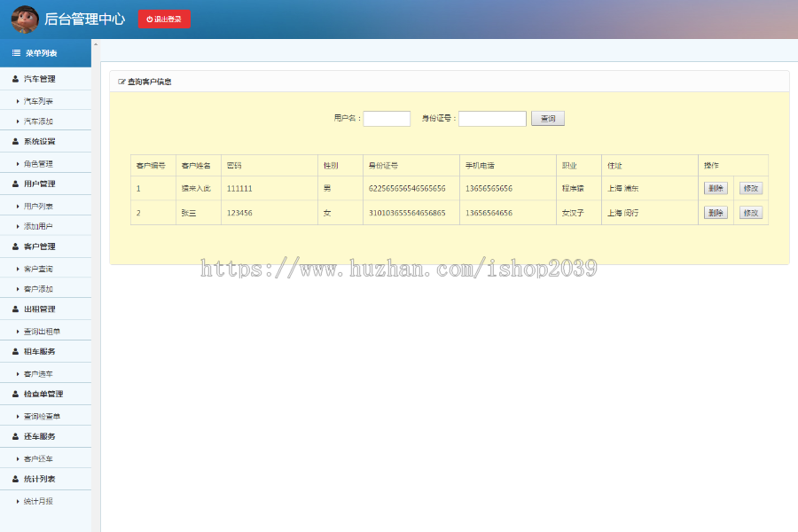798x532 pixels.
Task: Select the address cell 上海 浦东
Action: 622,188
